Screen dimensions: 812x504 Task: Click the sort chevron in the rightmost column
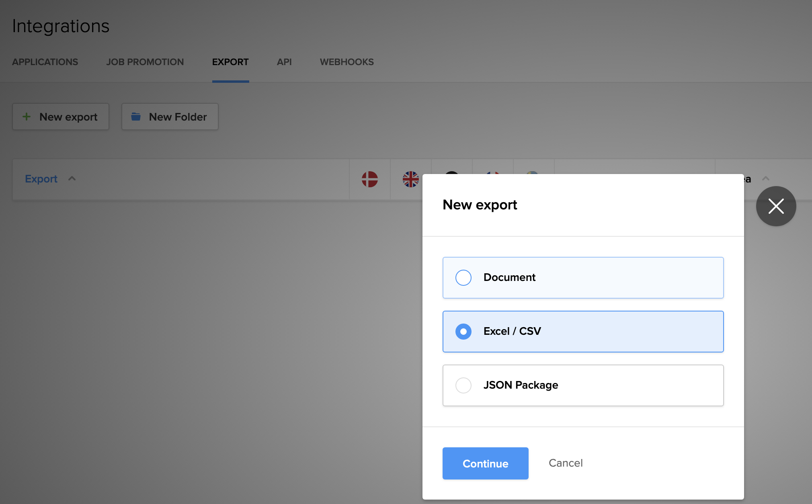click(766, 179)
